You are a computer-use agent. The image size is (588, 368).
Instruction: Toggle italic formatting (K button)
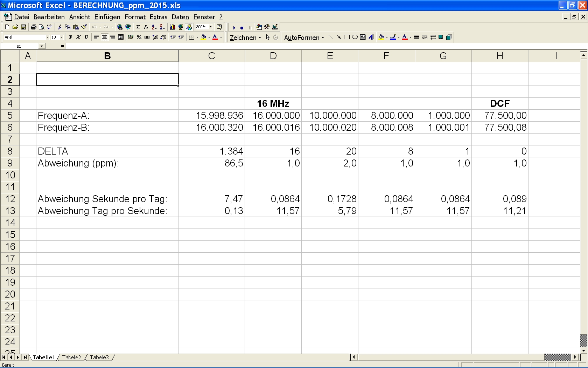[x=78, y=37]
